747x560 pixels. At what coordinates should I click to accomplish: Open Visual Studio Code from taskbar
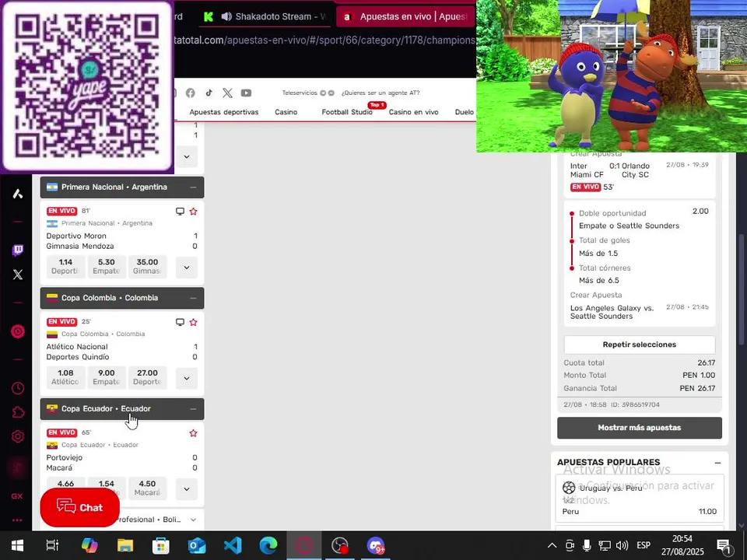233,546
